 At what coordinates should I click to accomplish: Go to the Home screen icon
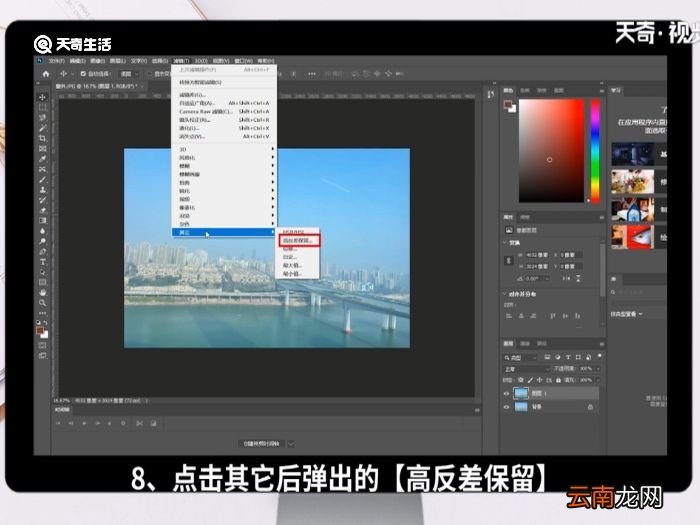(46, 74)
